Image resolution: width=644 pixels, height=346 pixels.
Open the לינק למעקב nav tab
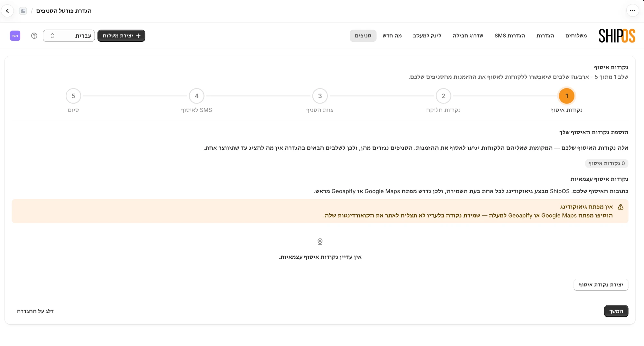(x=427, y=36)
